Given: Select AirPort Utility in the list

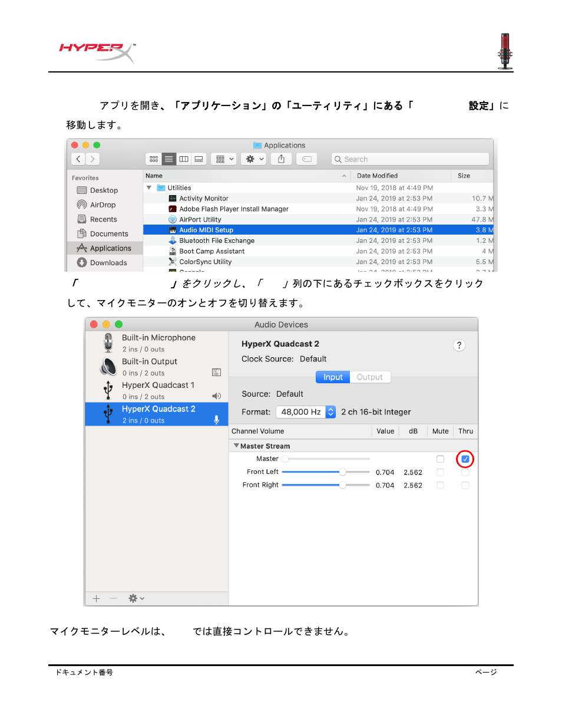Looking at the screenshot, I should [318, 220].
